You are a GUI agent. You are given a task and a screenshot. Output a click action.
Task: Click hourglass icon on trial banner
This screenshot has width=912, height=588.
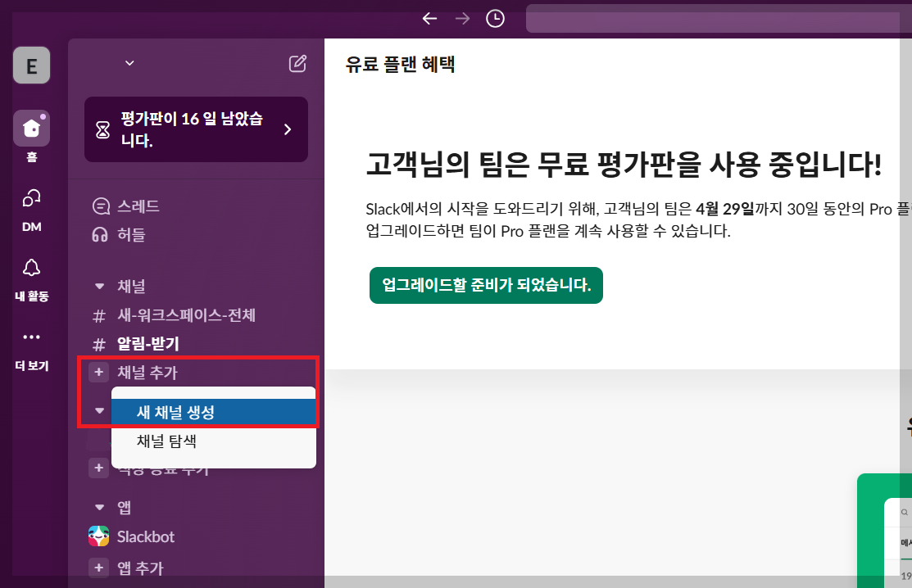point(103,129)
